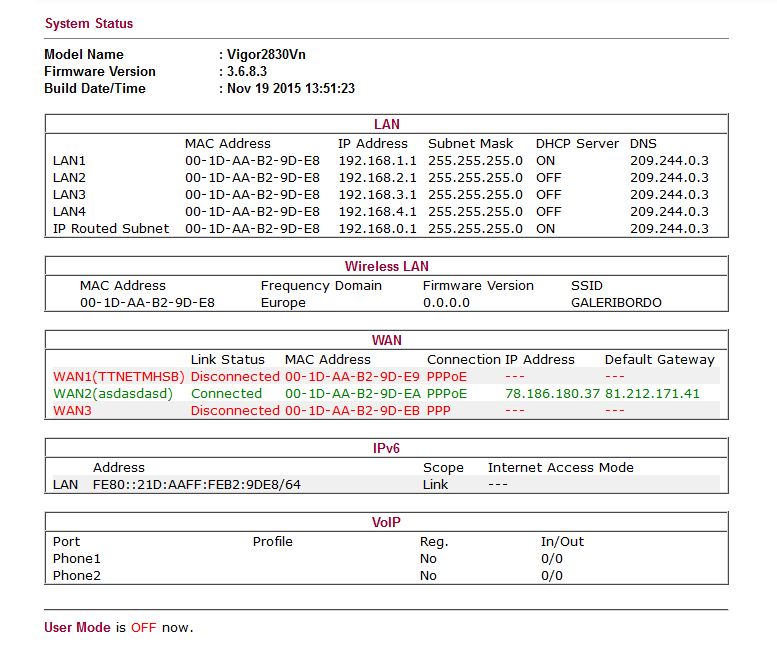
Task: Click the SSID value GALERIBORDO
Action: (616, 303)
